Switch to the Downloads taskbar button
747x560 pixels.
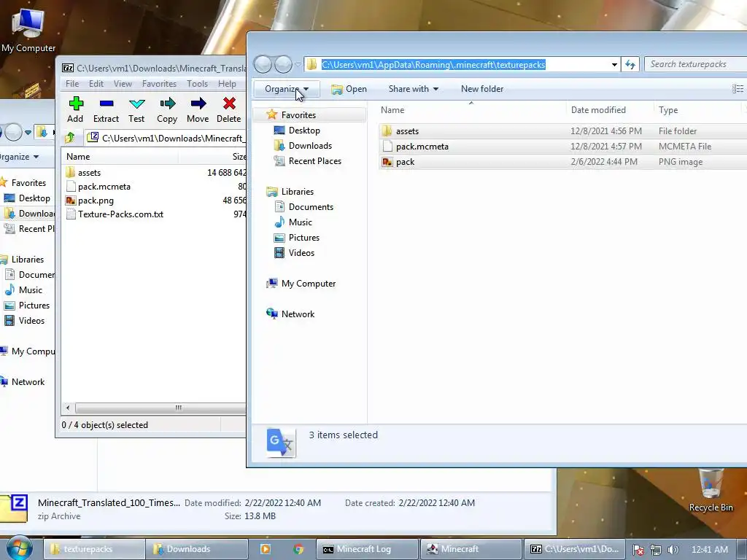197,549
